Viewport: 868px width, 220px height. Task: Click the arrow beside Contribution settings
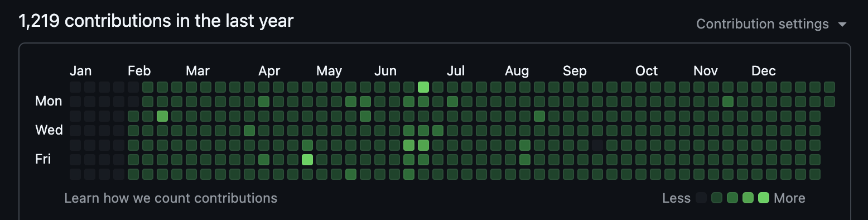tap(842, 25)
